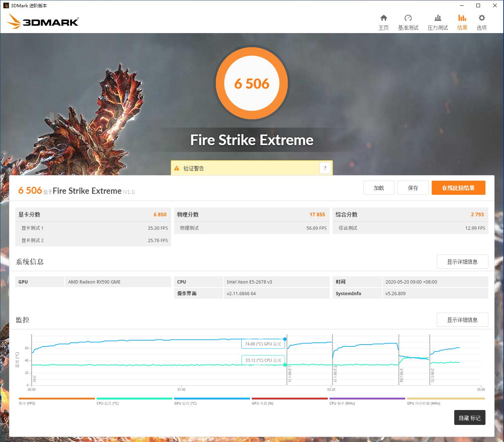Click the 隐藏 标记 hide markers button
504x442 pixels.
click(x=469, y=418)
